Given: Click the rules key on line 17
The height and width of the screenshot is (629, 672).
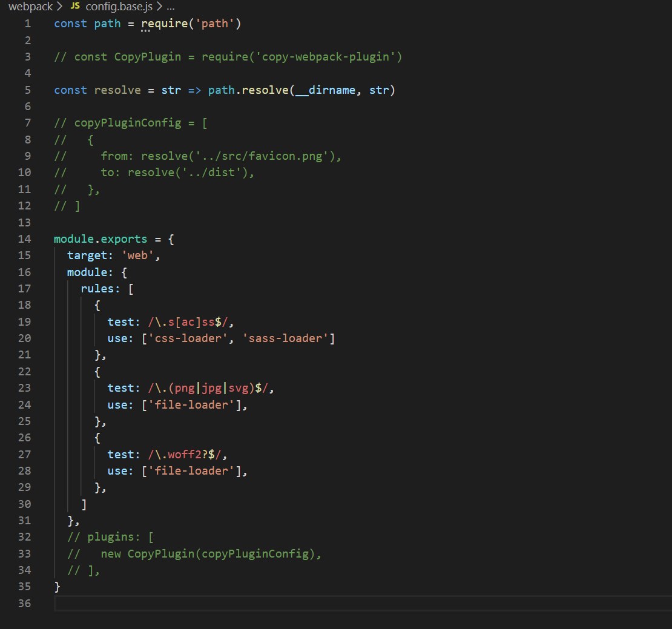Looking at the screenshot, I should [x=97, y=289].
